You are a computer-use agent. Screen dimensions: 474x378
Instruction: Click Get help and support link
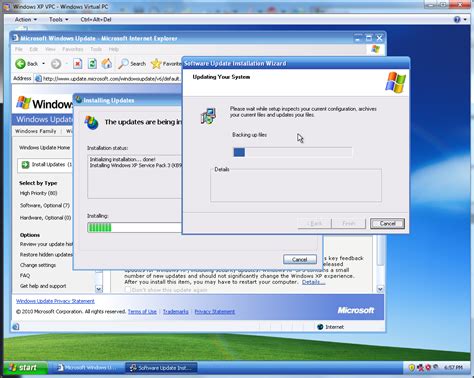43,286
